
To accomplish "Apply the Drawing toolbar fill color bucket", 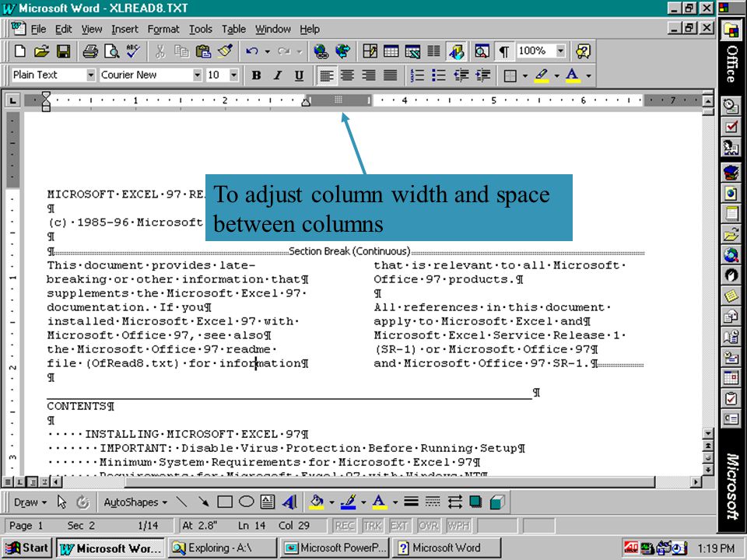I will [x=317, y=502].
